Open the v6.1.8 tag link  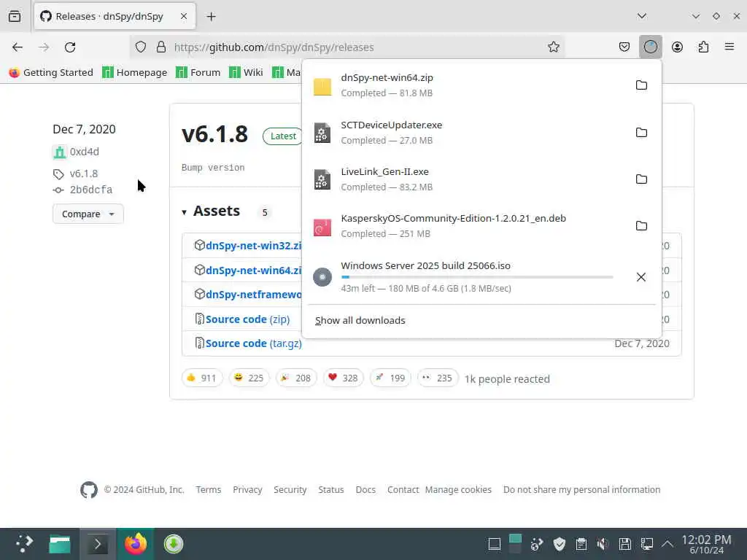84,174
